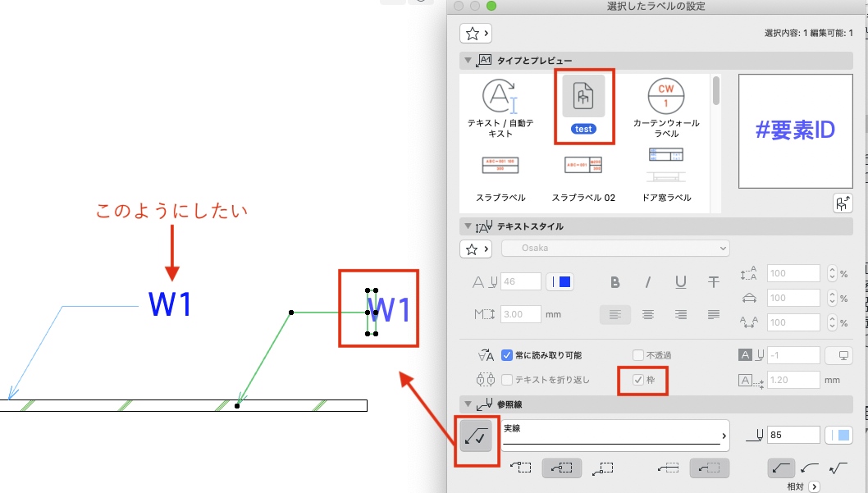Toggle bold text formatting

[615, 282]
